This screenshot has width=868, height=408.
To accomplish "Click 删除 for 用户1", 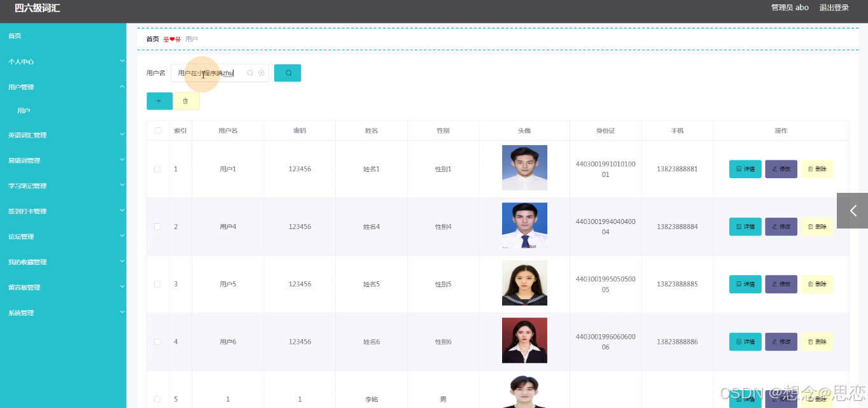I will coord(816,169).
